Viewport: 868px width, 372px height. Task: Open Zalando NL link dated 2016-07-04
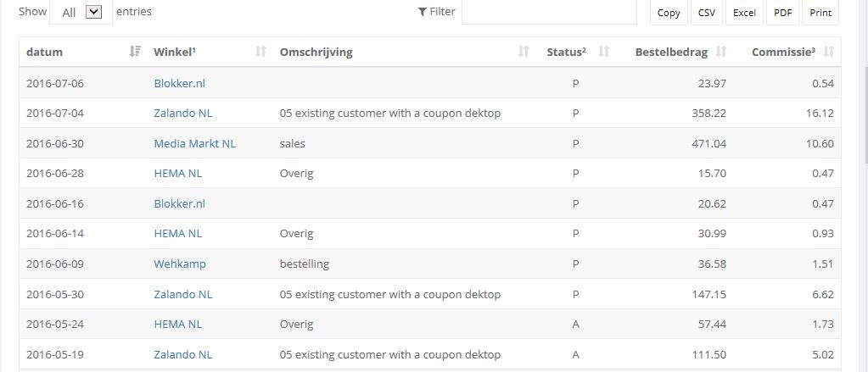(x=182, y=113)
